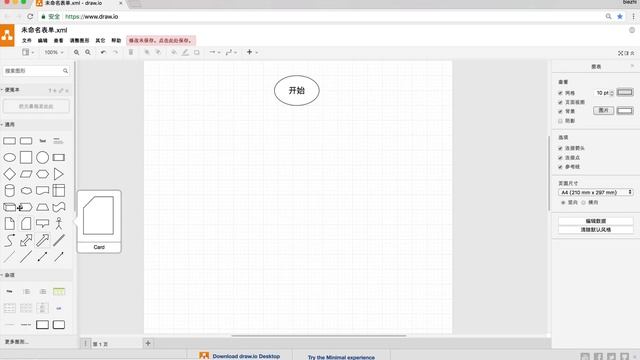Screen dimensions: 640x360
Task: Toggle the 背景 (background) checkbox
Action: click(x=560, y=111)
